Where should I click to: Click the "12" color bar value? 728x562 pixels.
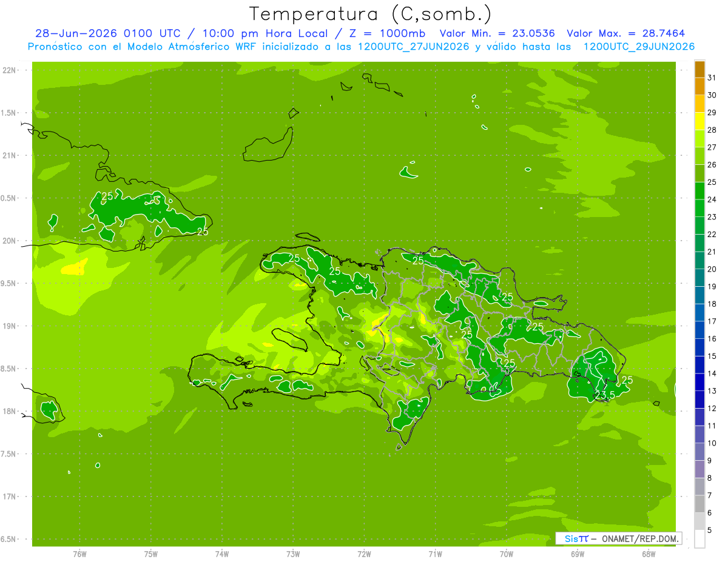coord(712,409)
